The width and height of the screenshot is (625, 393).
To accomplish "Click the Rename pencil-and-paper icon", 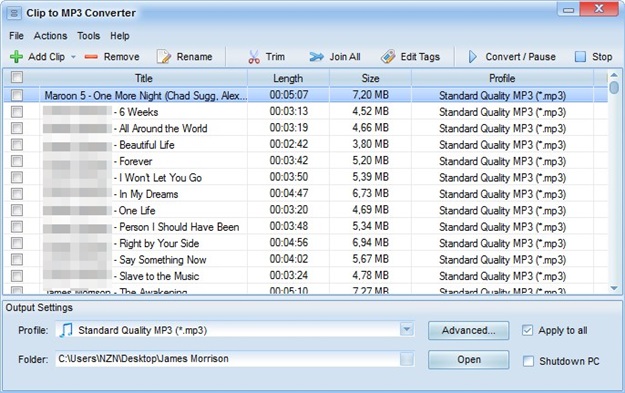I will tap(163, 57).
